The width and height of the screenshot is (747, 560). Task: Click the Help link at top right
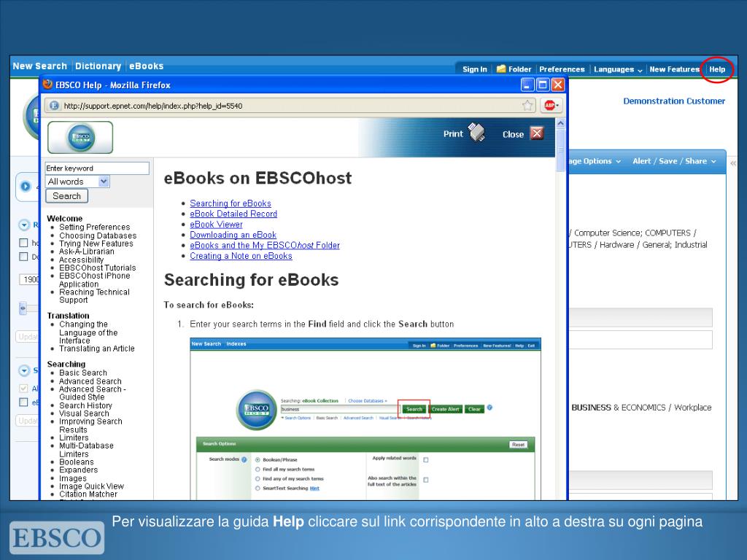717,69
